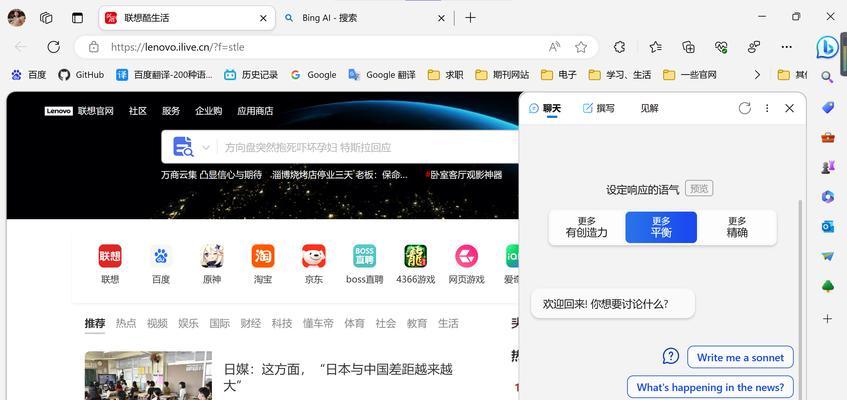
Task: Select 更多有创造力 tone option
Action: pyautogui.click(x=587, y=228)
